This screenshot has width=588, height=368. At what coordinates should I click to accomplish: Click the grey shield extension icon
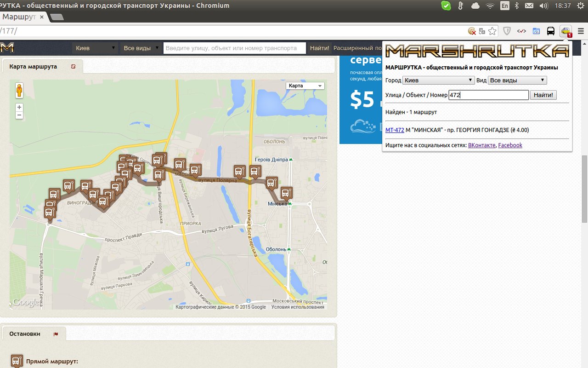(x=507, y=31)
